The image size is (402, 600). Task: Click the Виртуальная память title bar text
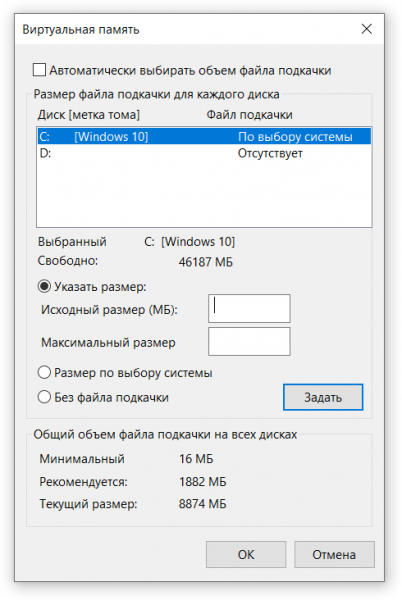(81, 29)
